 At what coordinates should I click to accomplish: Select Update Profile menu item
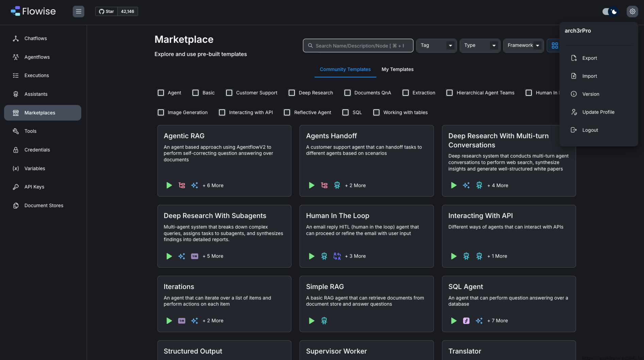click(598, 112)
